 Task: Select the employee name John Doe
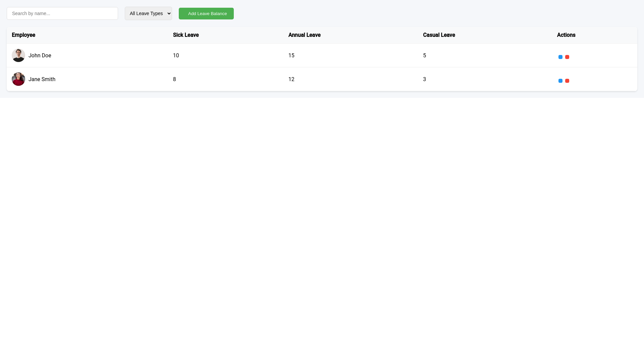point(40,55)
